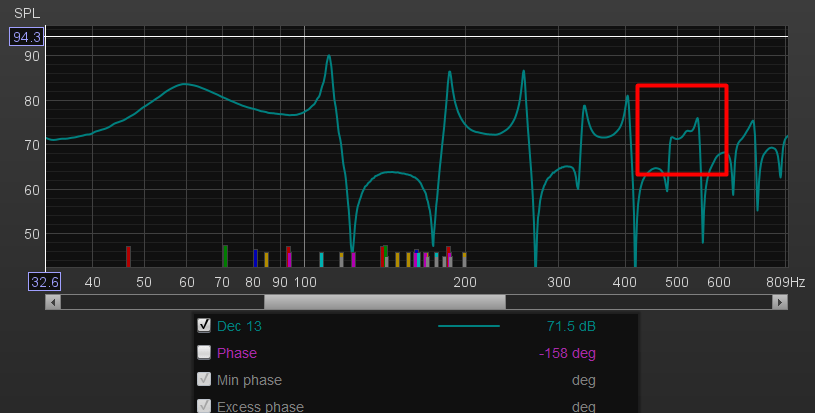Click the horizontal scrollbar thumb
815x413 pixels.
385,302
